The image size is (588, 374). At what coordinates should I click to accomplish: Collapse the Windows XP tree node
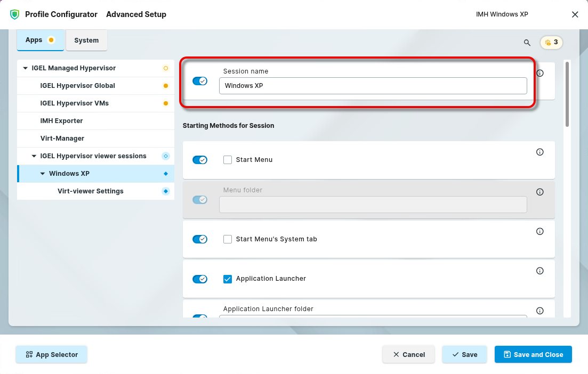pyautogui.click(x=43, y=174)
